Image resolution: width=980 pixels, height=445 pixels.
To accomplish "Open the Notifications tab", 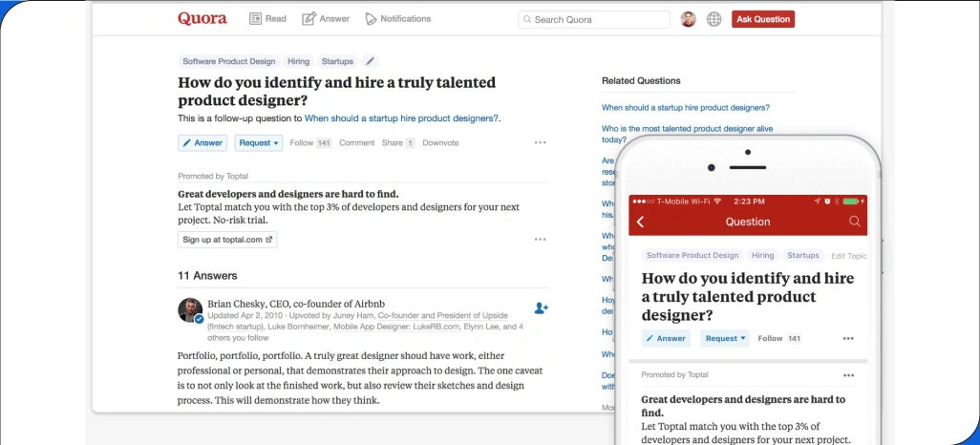I will coord(397,19).
